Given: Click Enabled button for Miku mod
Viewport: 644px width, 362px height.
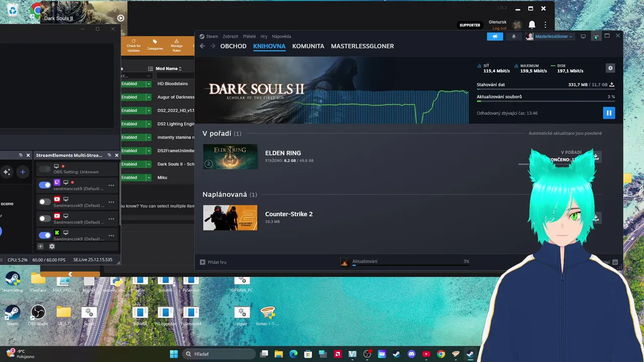Looking at the screenshot, I should 133,177.
